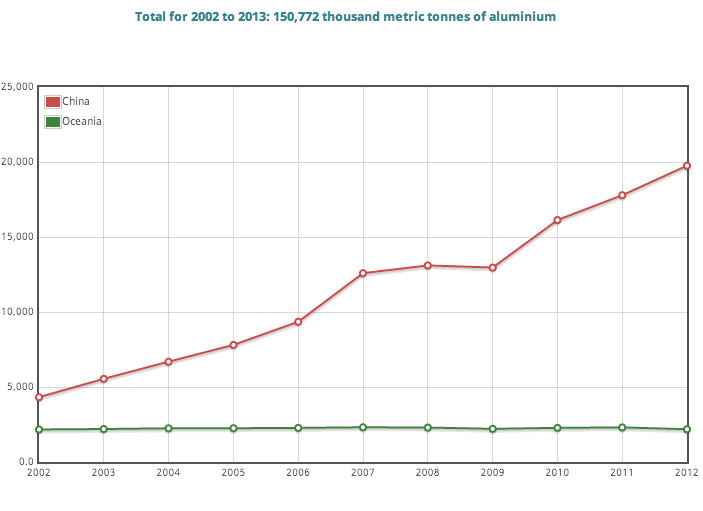Click the red China legend color swatch
703x511 pixels.
(x=53, y=101)
